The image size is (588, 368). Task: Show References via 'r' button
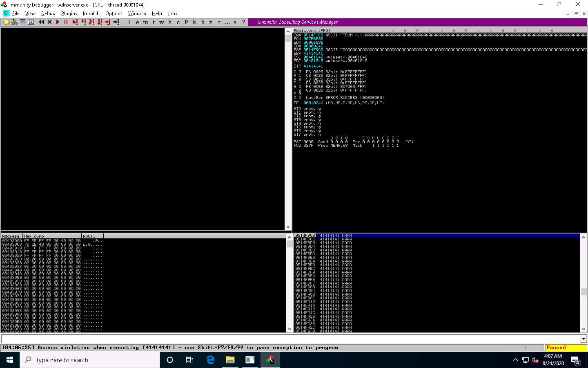[219, 22]
